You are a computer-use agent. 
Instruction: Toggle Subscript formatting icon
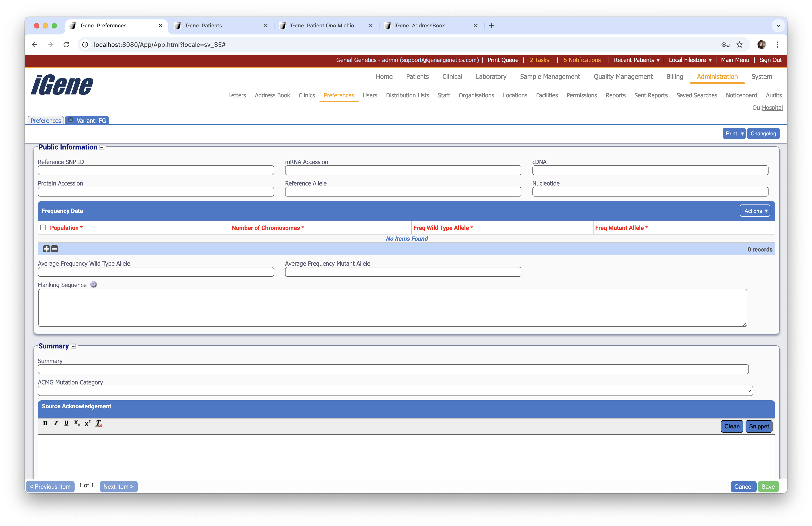(x=77, y=423)
